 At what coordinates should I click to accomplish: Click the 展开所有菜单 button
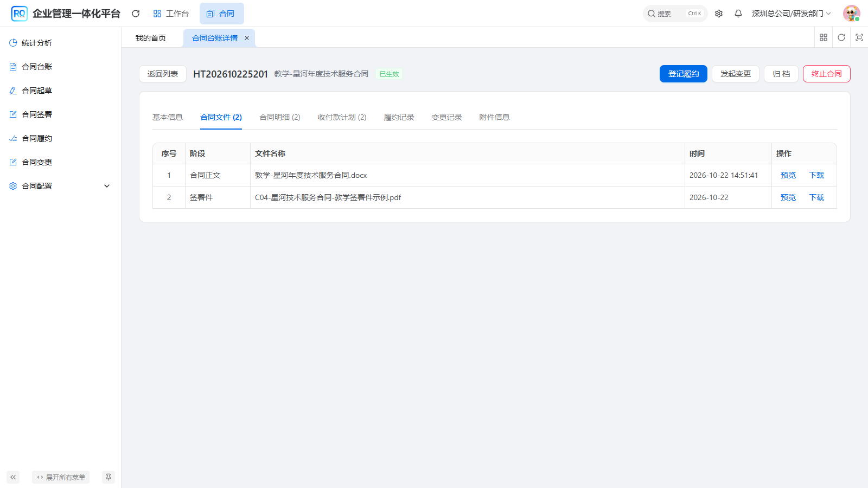tap(61, 477)
